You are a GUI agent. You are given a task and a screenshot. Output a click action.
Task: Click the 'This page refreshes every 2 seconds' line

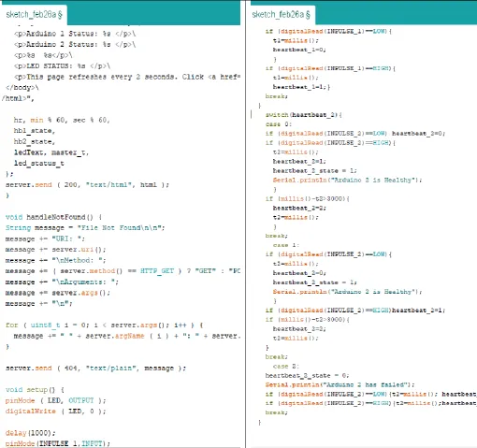pyautogui.click(x=127, y=77)
